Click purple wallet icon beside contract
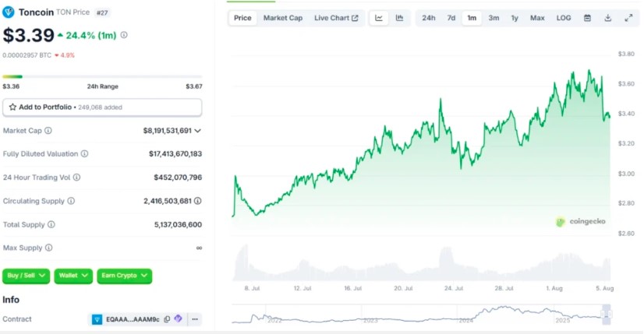Screen dimensions: 644x334 pos(178,318)
